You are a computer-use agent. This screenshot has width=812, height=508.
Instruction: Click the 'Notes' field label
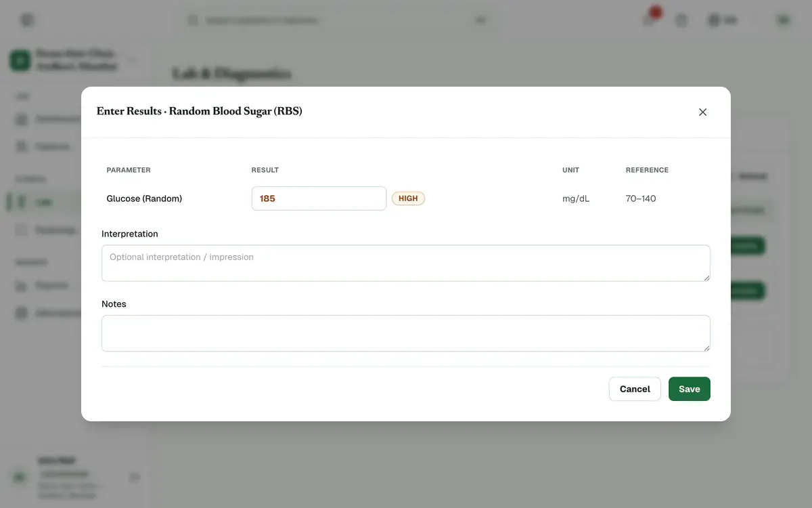(x=114, y=304)
